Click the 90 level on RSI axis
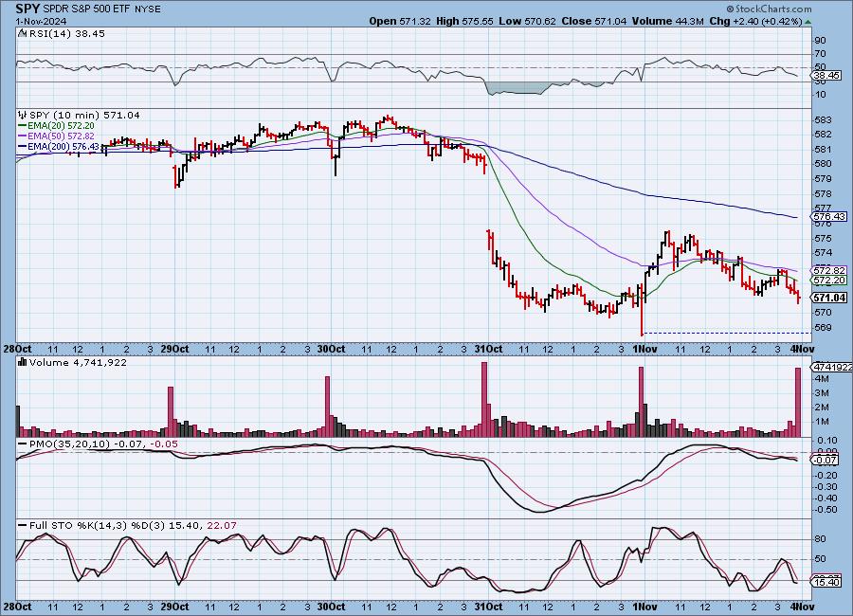Viewport: 853px width, 616px height. pyautogui.click(x=820, y=40)
